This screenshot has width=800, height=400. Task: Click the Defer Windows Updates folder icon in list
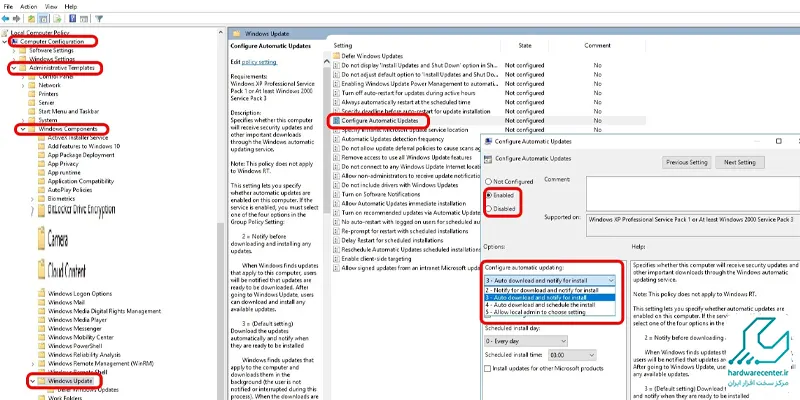pos(336,56)
